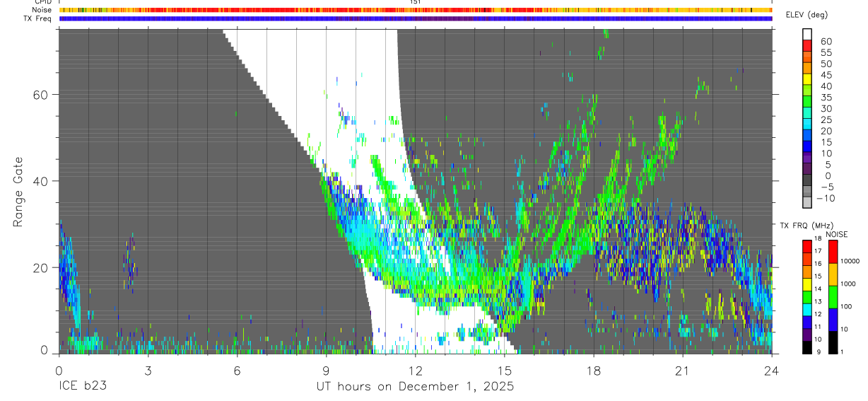Viewport: 868px width, 401px height.
Task: Click the black swatch in the TX FRQ legend
Action: point(807,347)
